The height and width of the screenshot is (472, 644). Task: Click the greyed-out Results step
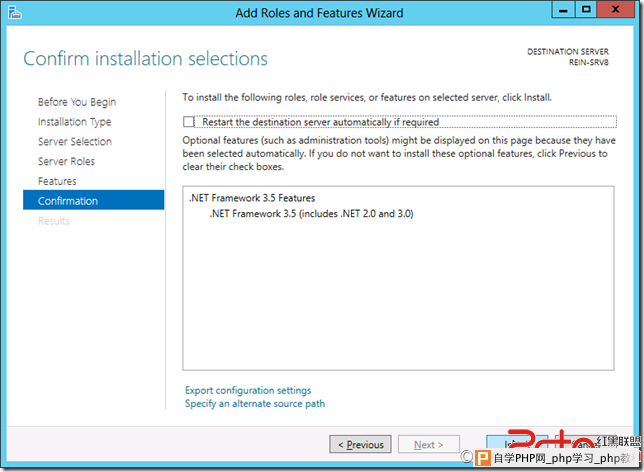tap(54, 221)
